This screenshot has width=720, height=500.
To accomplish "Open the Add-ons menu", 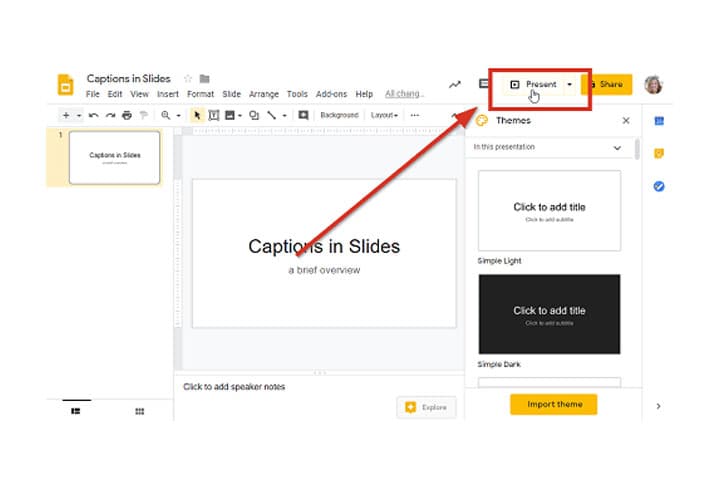I will (331, 94).
